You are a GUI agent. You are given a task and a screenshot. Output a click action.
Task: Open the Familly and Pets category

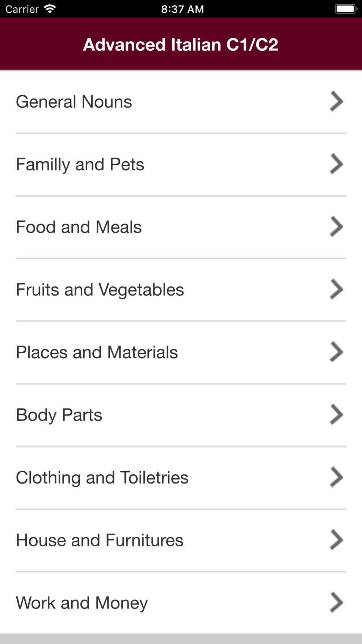181,165
